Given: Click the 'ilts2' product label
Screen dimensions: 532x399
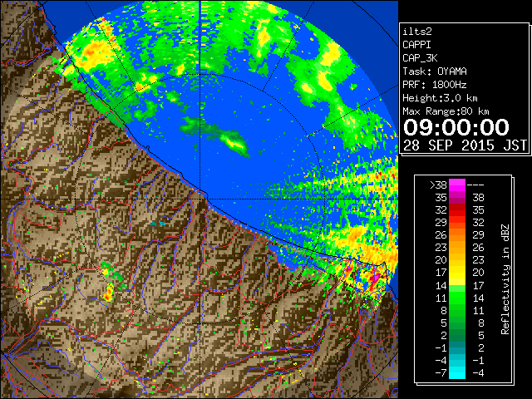Looking at the screenshot, I should (x=417, y=32).
